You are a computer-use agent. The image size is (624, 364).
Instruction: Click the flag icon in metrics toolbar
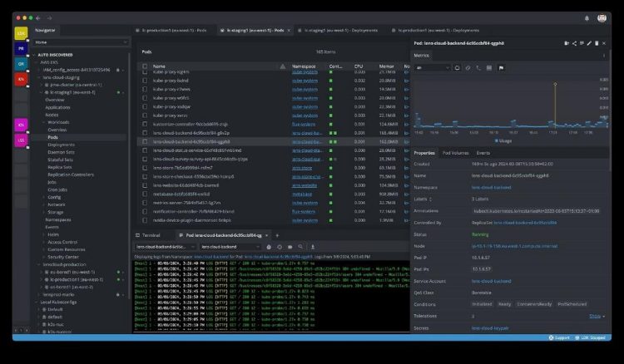(x=501, y=67)
